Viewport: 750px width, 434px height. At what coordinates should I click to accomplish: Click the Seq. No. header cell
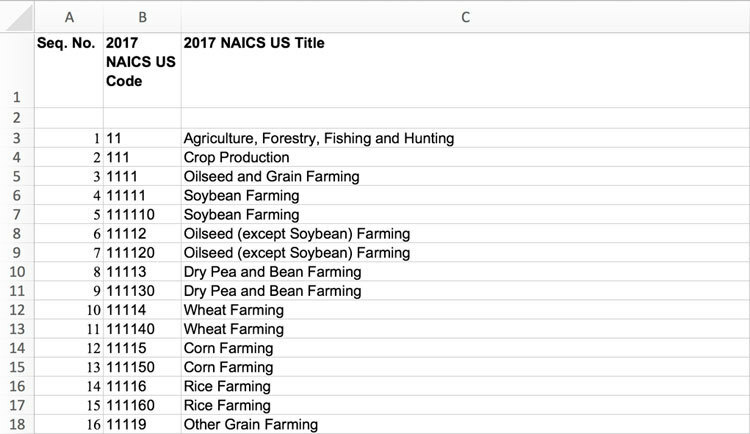click(x=68, y=44)
